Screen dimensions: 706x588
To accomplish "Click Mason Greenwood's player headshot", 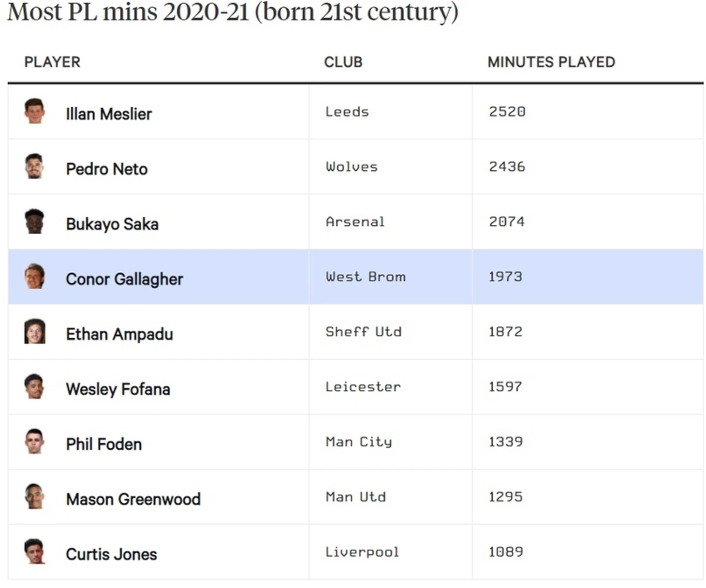I will click(34, 497).
